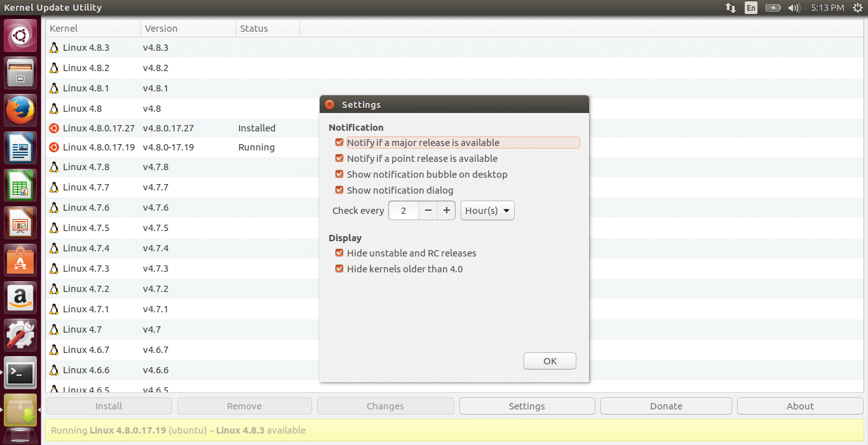Image resolution: width=868 pixels, height=445 pixels.
Task: Confirm the Settings dialog with OK
Action: 550,361
